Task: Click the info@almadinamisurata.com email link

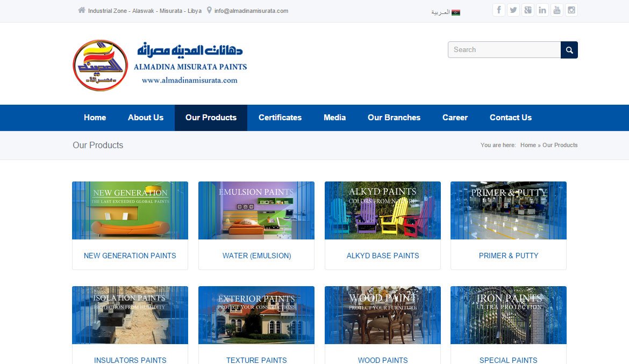Action: pyautogui.click(x=251, y=11)
